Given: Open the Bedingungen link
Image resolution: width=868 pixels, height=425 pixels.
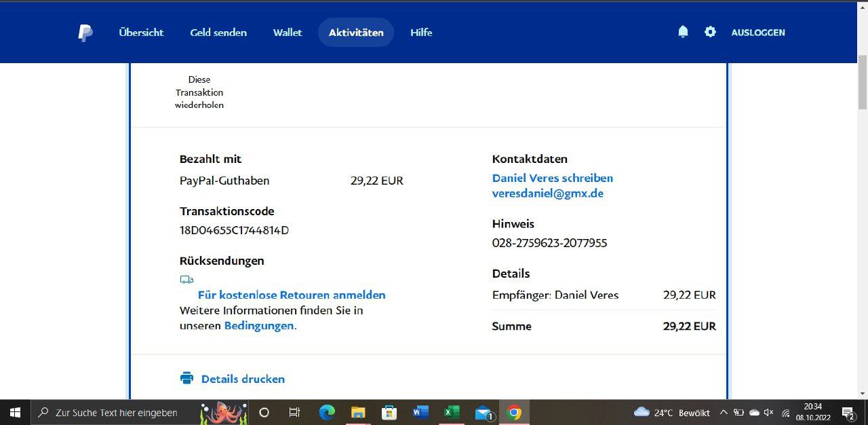Looking at the screenshot, I should coord(259,326).
